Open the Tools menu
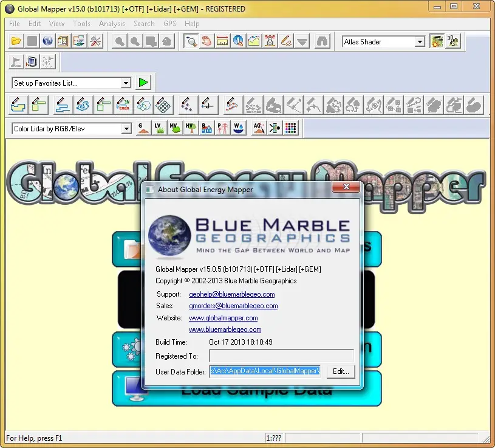The width and height of the screenshot is (495, 448). point(81,24)
